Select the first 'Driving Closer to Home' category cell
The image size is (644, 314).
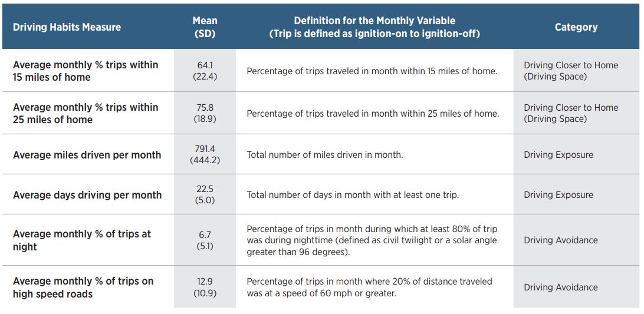tap(571, 71)
